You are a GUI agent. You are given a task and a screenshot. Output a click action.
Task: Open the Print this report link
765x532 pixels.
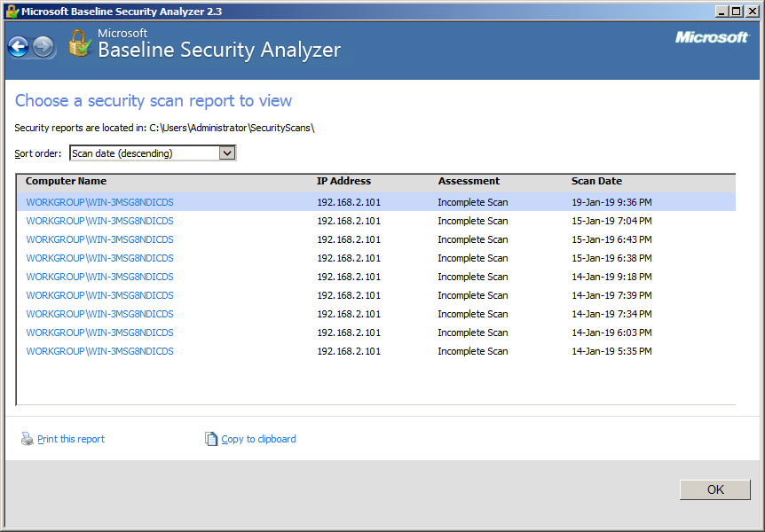coord(71,439)
